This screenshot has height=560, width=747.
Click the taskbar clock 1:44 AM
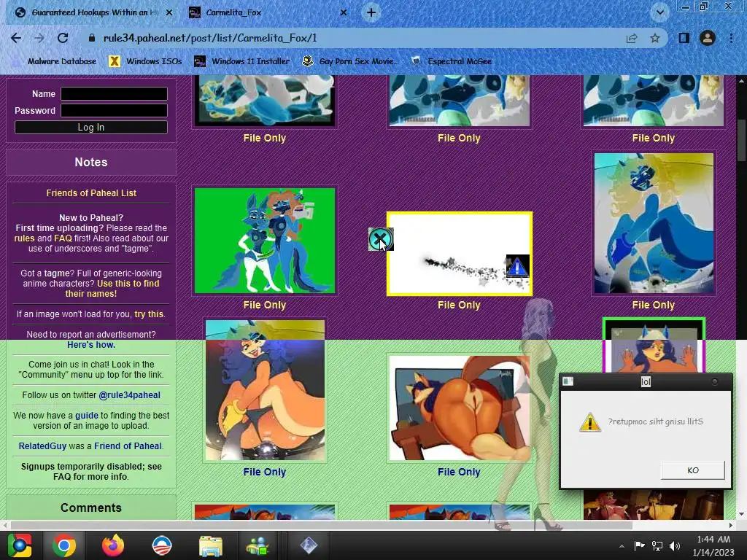713,540
